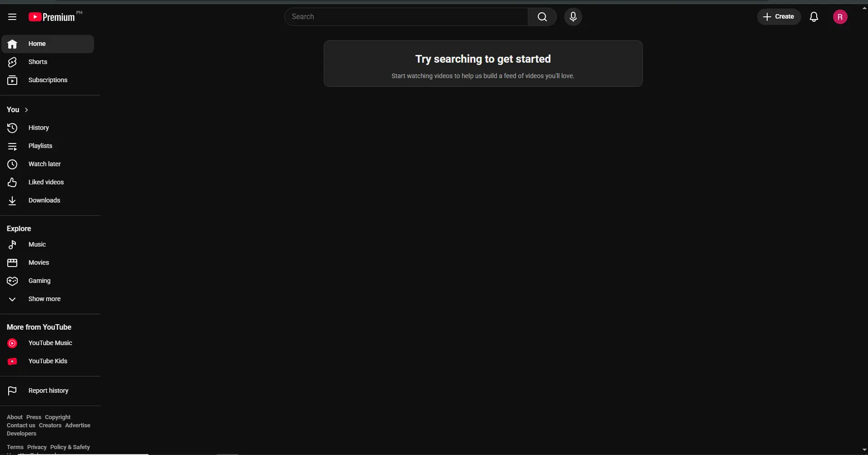Click the Privacy footer link

coord(37,447)
